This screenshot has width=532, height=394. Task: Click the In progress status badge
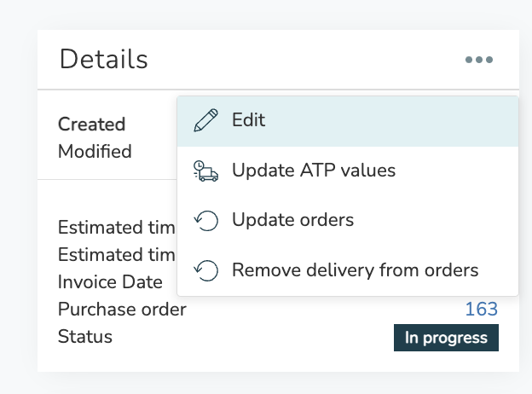(446, 338)
